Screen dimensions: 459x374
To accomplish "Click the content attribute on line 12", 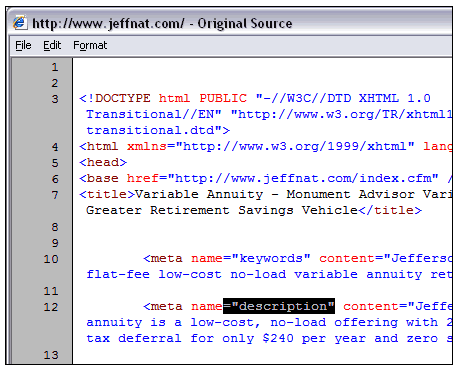I will (371, 306).
